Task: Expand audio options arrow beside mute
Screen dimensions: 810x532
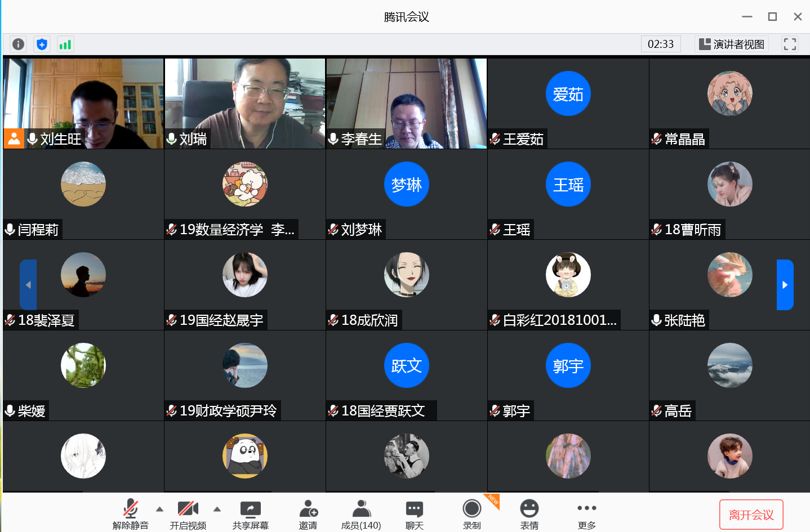Action: pyautogui.click(x=160, y=509)
